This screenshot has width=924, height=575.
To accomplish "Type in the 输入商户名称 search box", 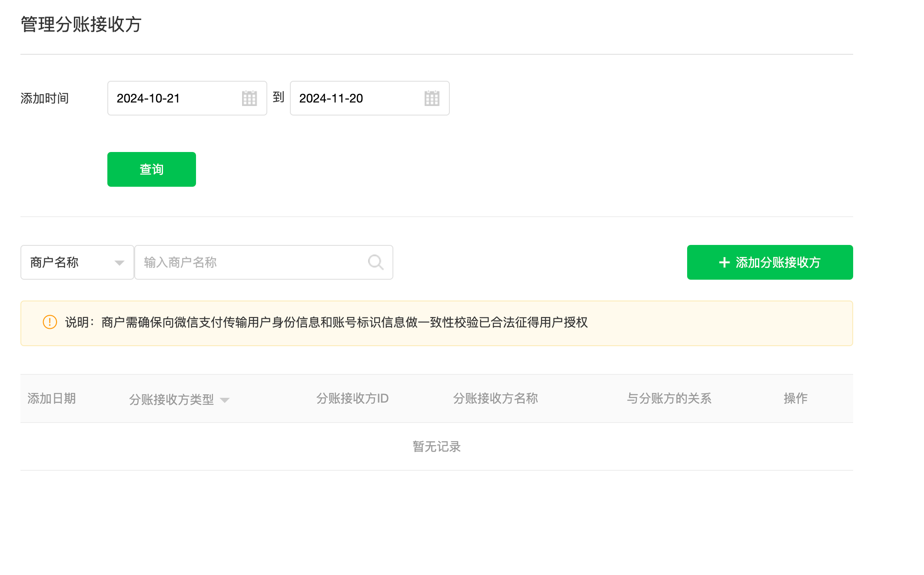I will (x=252, y=262).
